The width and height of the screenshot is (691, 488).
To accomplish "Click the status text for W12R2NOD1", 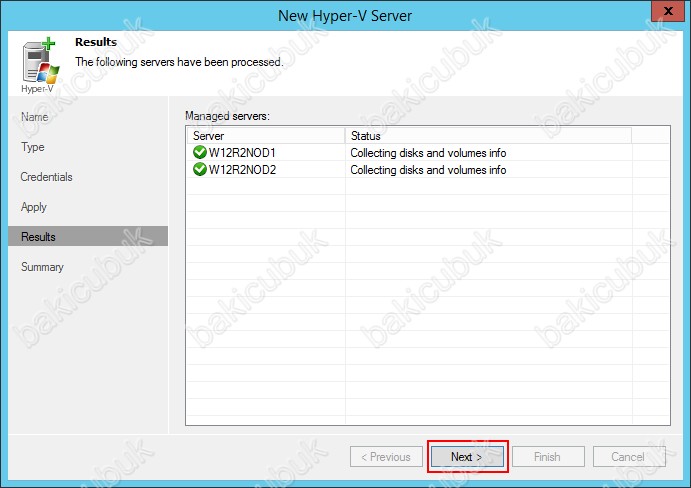I will click(428, 153).
